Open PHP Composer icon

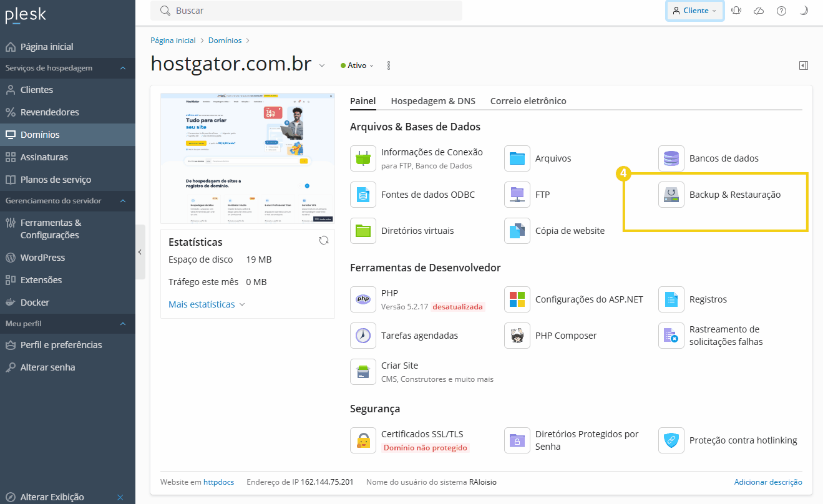517,336
